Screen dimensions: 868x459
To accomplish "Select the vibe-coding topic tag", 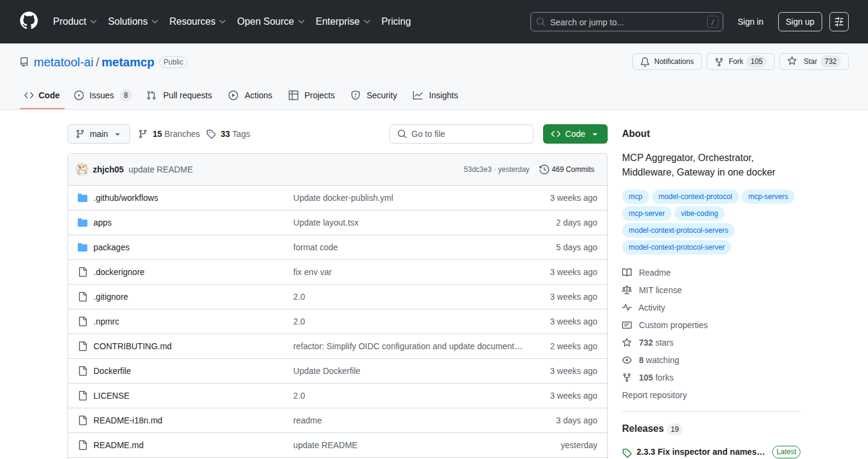I will (699, 214).
